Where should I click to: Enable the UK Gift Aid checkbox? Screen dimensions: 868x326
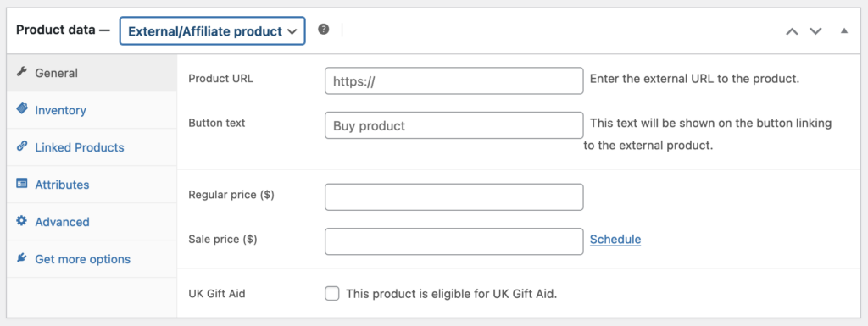pos(332,293)
